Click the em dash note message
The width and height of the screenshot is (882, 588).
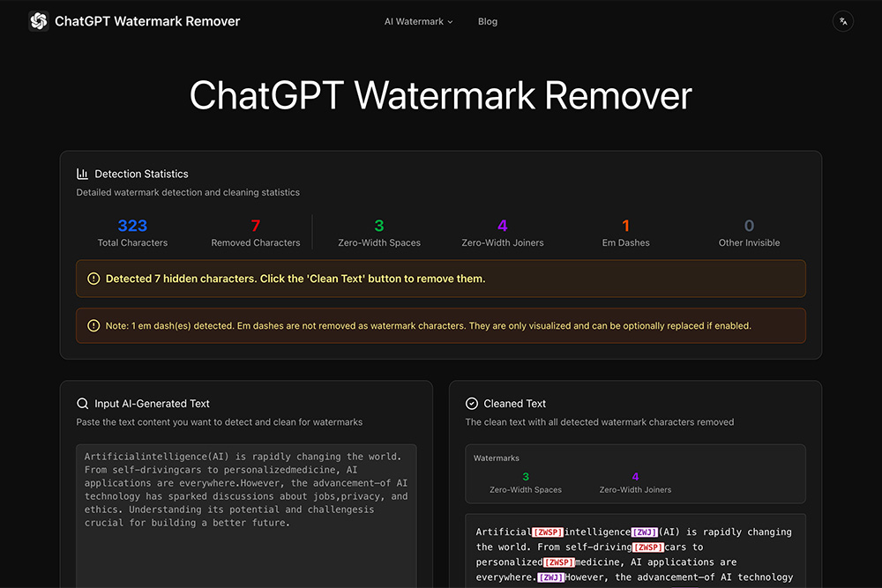point(428,325)
